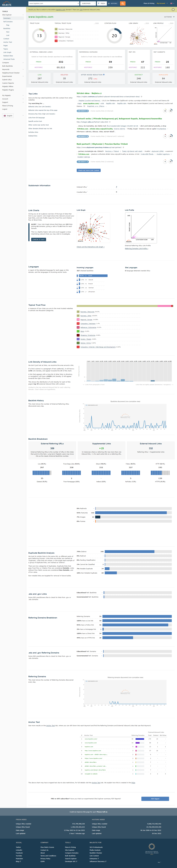Click the domain search input field
The image size is (177, 868).
pyautogui.click(x=53, y=3)
